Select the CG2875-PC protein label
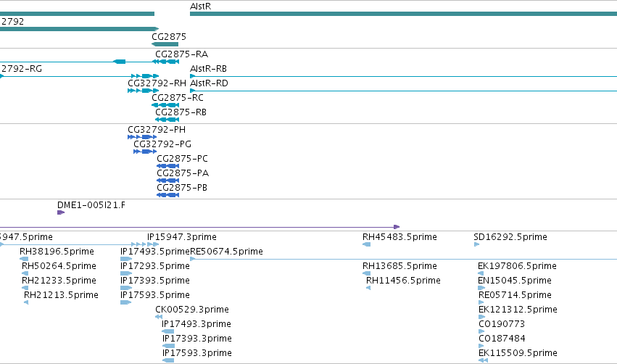 click(x=182, y=159)
